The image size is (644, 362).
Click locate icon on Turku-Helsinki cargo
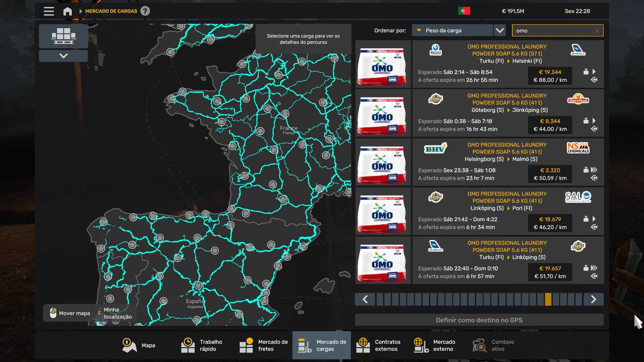tap(594, 80)
